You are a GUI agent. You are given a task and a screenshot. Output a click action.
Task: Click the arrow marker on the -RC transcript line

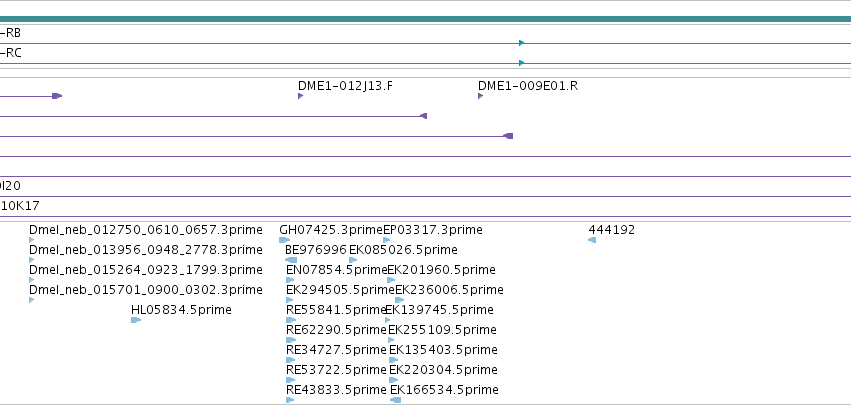[x=522, y=63]
